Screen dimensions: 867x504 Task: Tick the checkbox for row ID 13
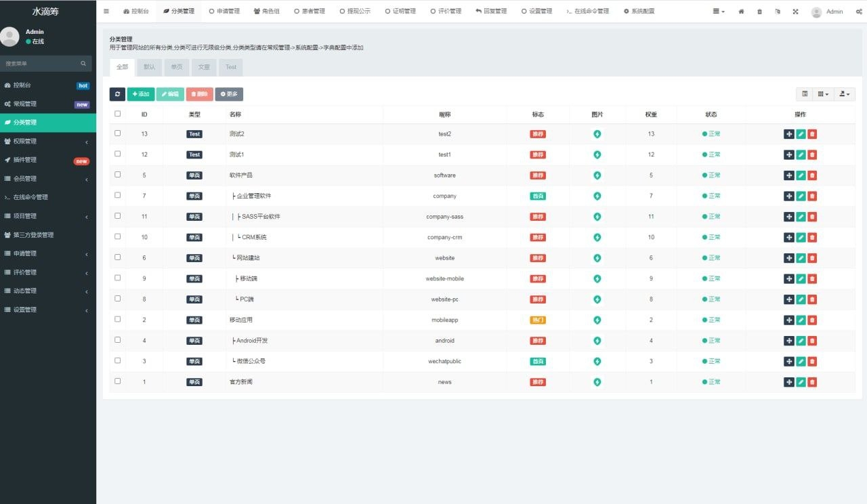click(x=118, y=133)
